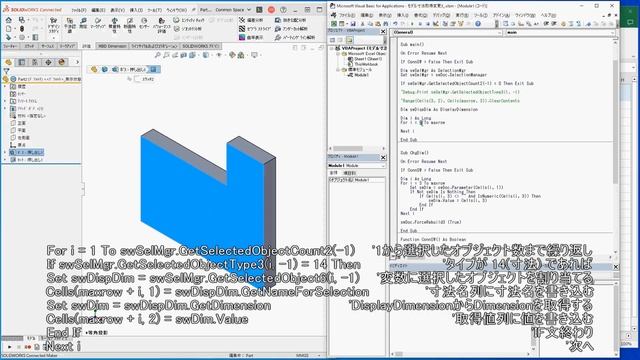Click View Microsoft Excel icon in VBA toolbar
The height and width of the screenshot is (360, 640).
334,24
